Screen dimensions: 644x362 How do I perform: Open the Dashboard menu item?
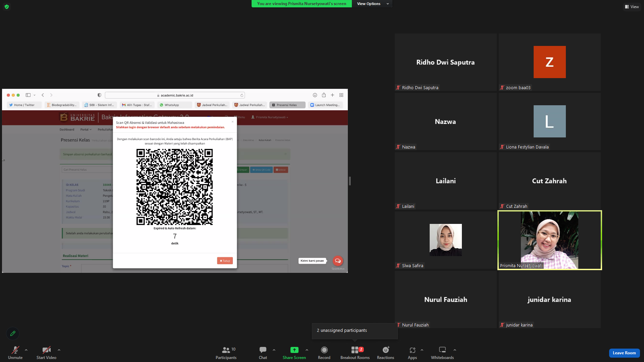[x=67, y=130]
